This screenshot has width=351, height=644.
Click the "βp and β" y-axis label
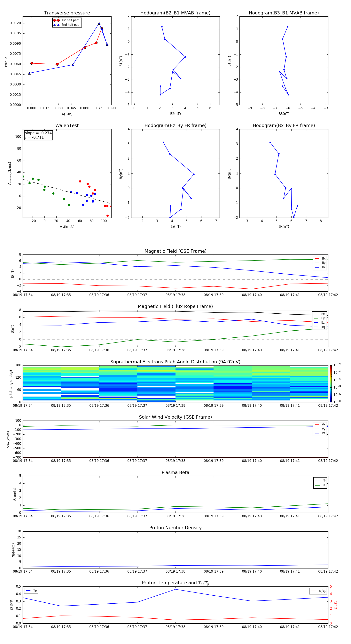[x=14, y=495]
